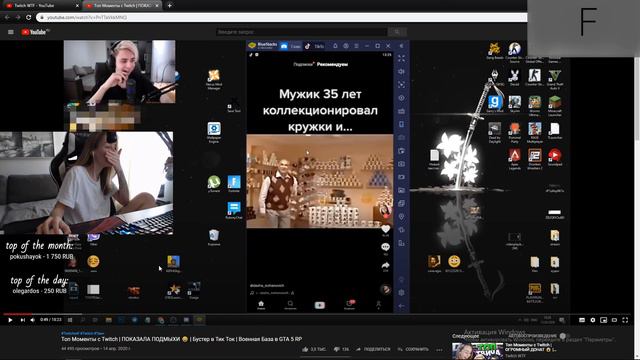Tap the TikTok share arrow icon

[x=385, y=265]
